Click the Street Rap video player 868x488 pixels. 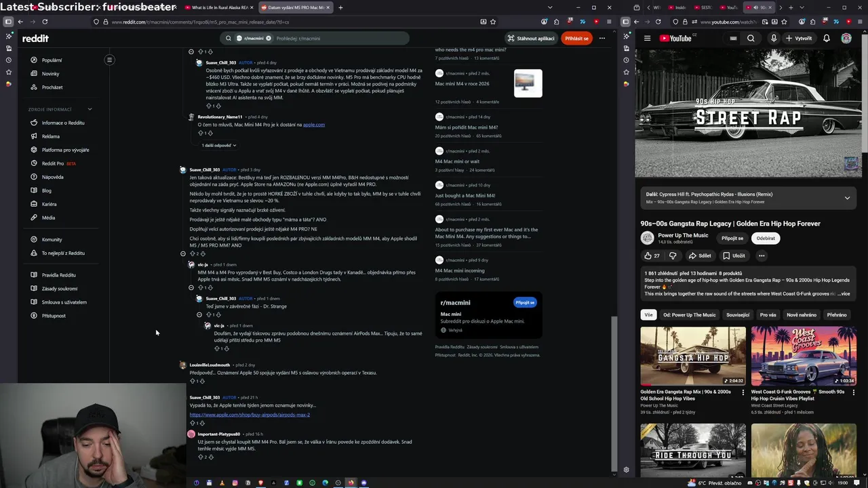[x=748, y=114]
